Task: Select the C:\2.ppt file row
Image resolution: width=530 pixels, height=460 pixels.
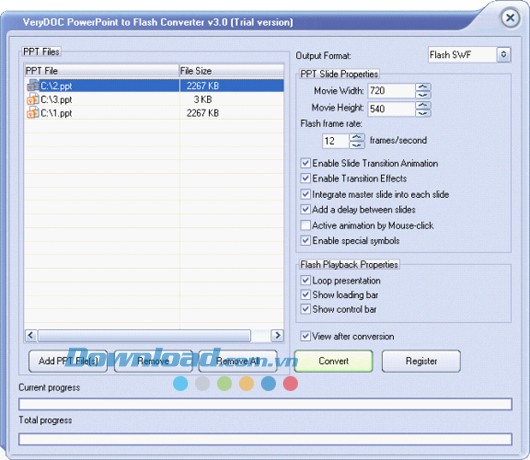Action: coord(154,86)
